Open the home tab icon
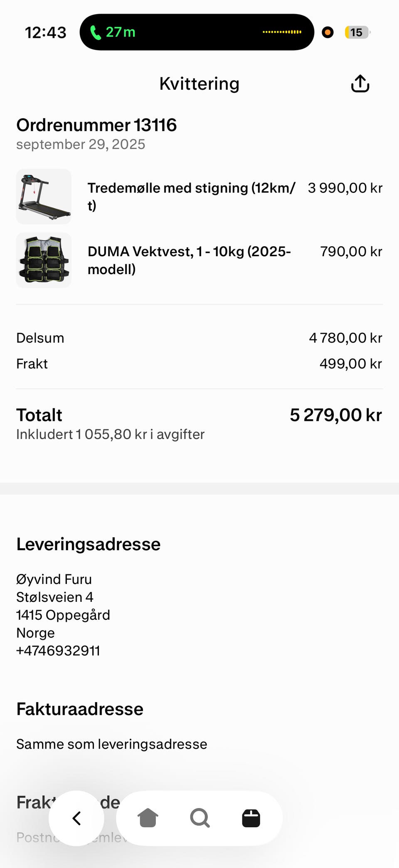 click(x=148, y=818)
